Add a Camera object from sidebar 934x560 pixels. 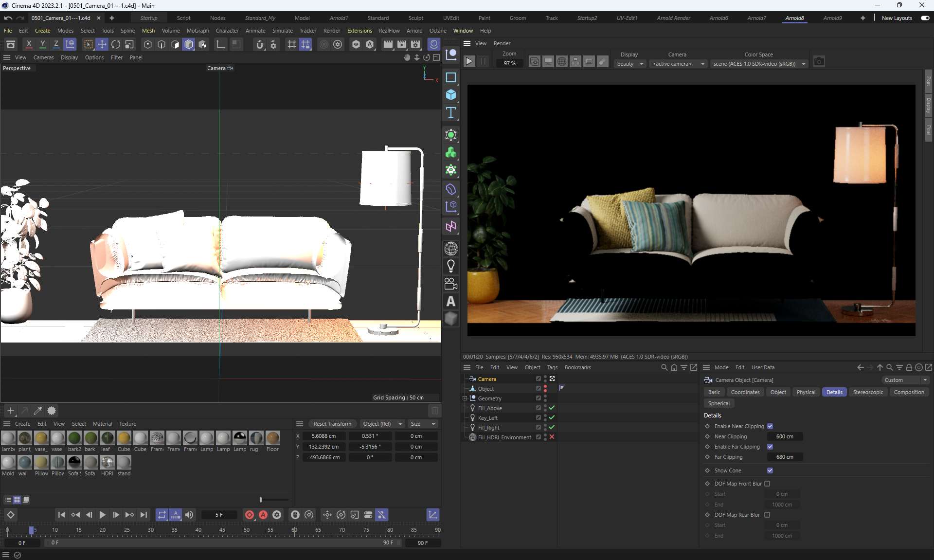[x=451, y=284]
